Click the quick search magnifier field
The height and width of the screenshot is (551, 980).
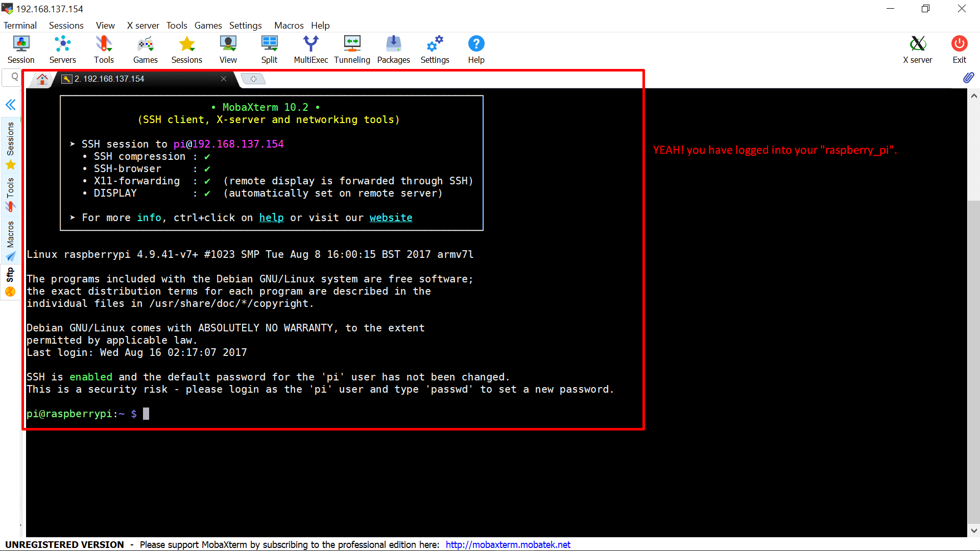[x=12, y=77]
